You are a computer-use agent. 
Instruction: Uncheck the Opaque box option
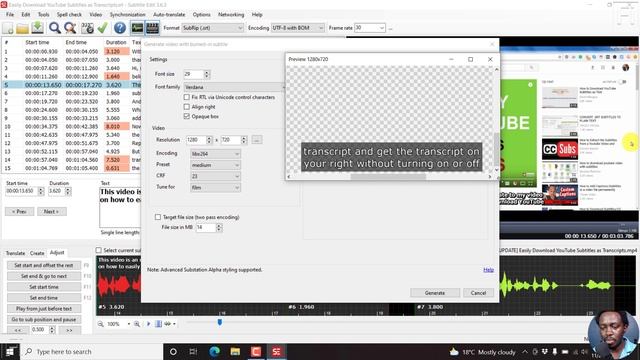[187, 116]
